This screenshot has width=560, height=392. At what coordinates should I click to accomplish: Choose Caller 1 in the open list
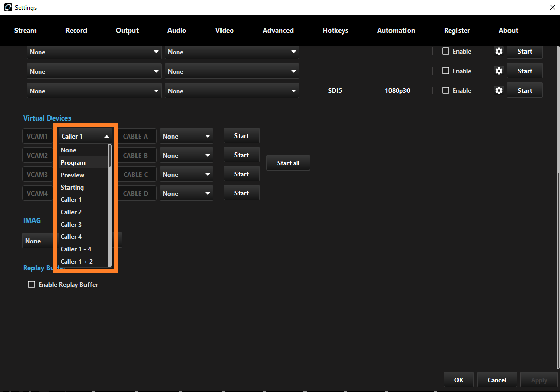click(83, 199)
